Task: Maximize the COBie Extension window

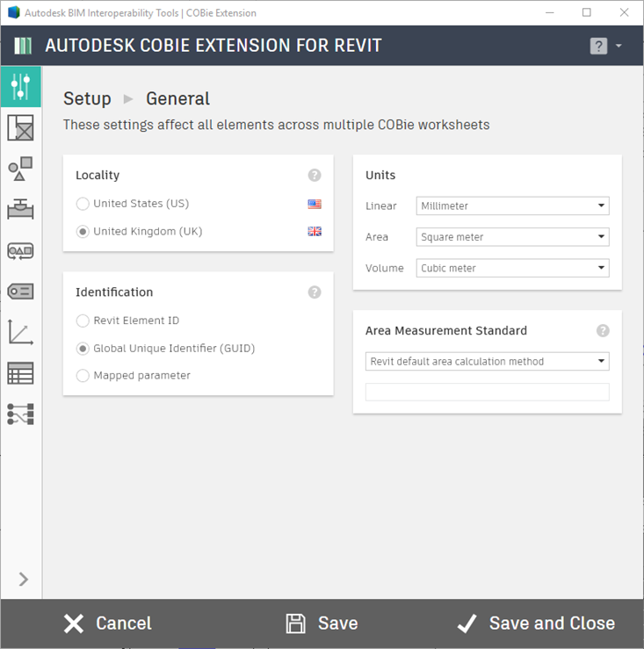Action: pos(586,12)
